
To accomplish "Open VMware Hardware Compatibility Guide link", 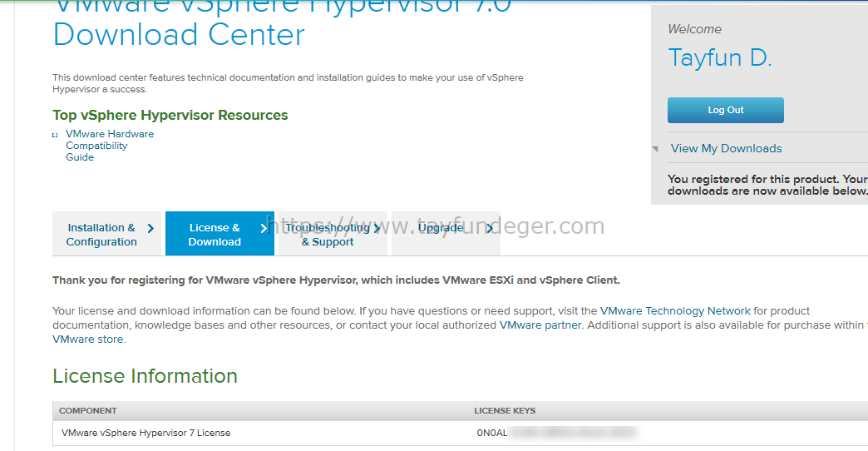I will pyautogui.click(x=110, y=146).
